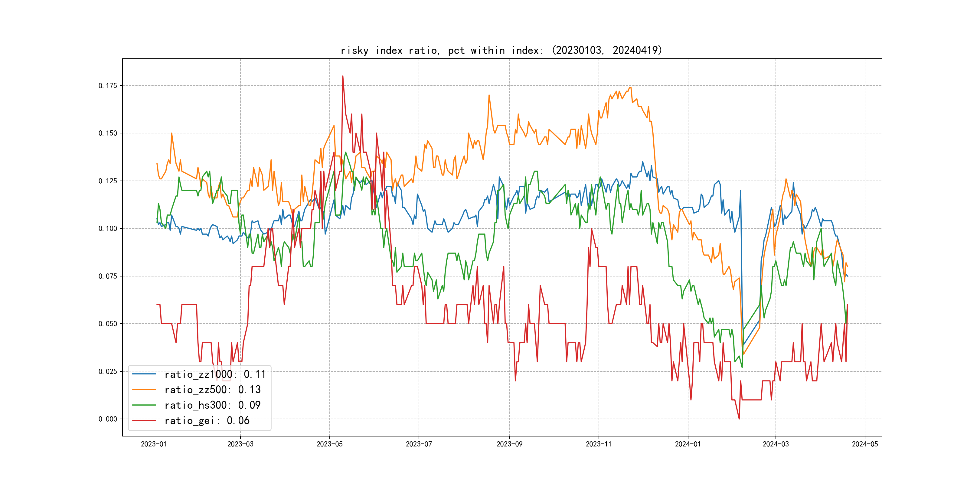Image resolution: width=980 pixels, height=490 pixels.
Task: Click the 0.000 y-axis tick label
Action: (108, 419)
